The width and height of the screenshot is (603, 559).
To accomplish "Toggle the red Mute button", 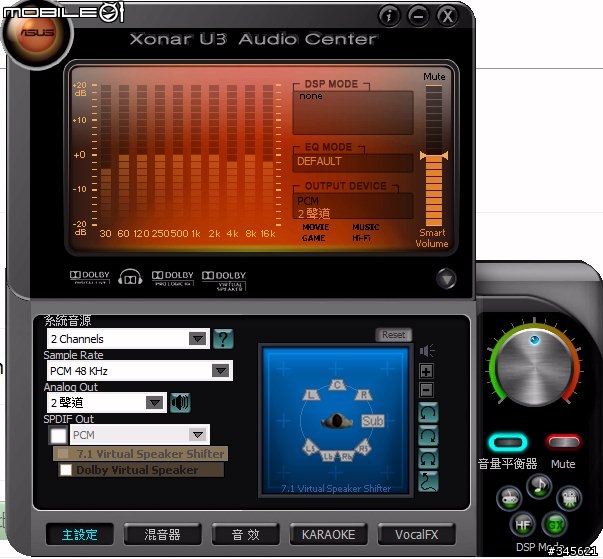I will coord(563,442).
